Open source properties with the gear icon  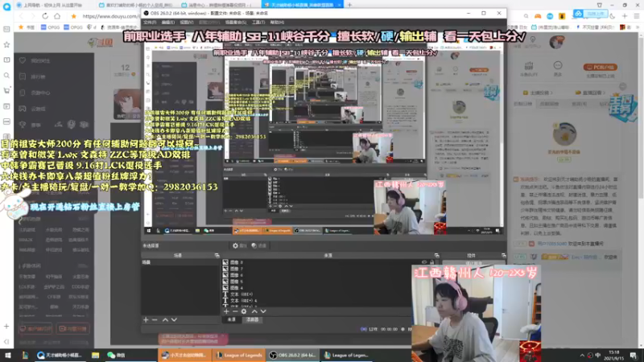pos(244,311)
